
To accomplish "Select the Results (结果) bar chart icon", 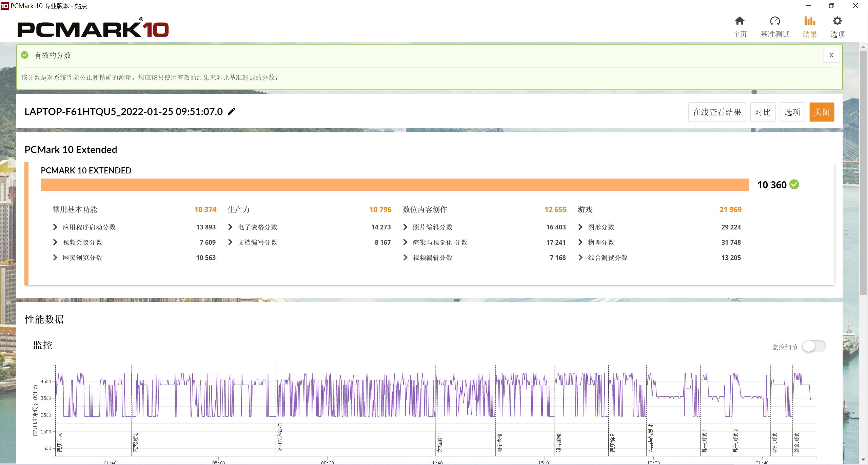I will pos(809,21).
